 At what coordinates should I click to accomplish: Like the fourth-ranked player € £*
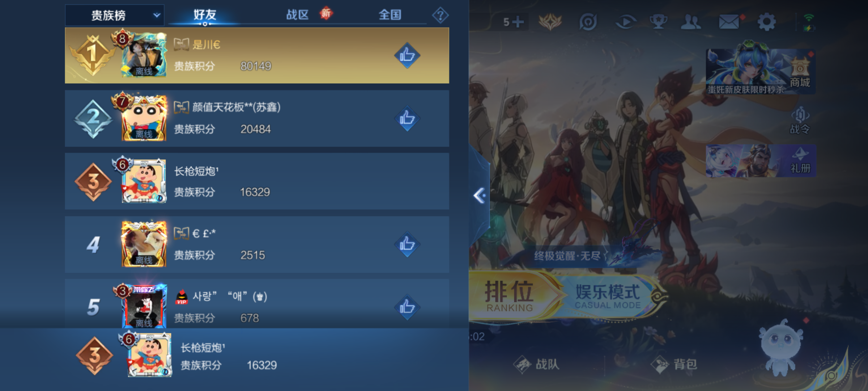pyautogui.click(x=407, y=244)
